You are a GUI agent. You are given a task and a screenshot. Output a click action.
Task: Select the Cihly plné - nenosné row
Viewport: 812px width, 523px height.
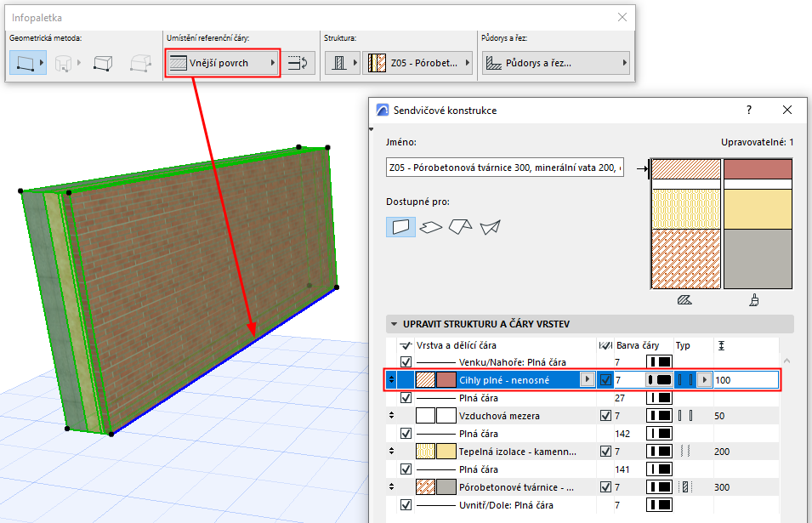click(x=582, y=379)
